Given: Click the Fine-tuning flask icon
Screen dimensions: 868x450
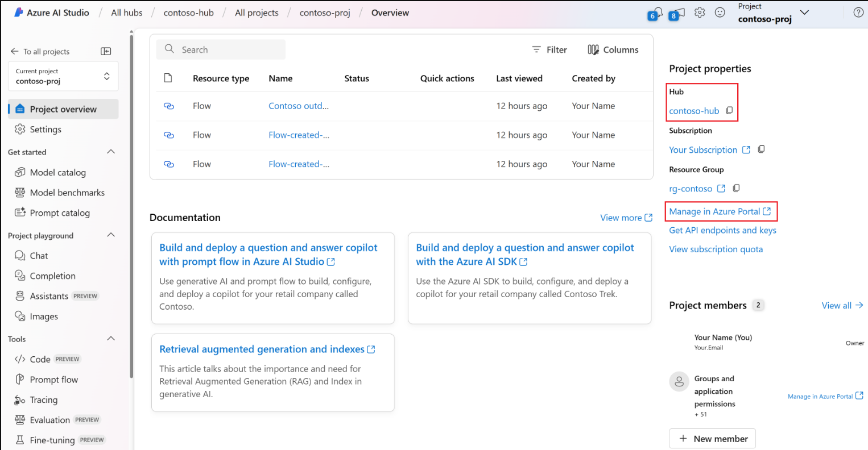Looking at the screenshot, I should click(20, 440).
